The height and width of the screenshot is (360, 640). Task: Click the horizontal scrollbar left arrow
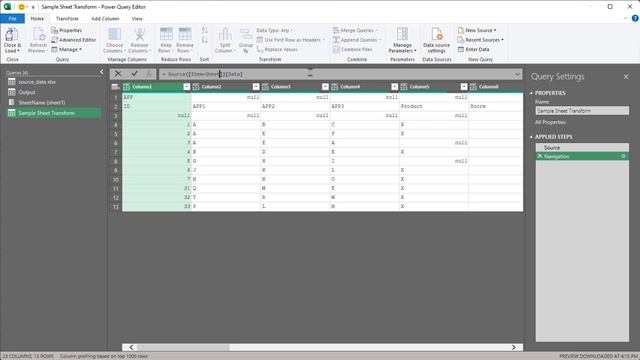[x=131, y=347]
